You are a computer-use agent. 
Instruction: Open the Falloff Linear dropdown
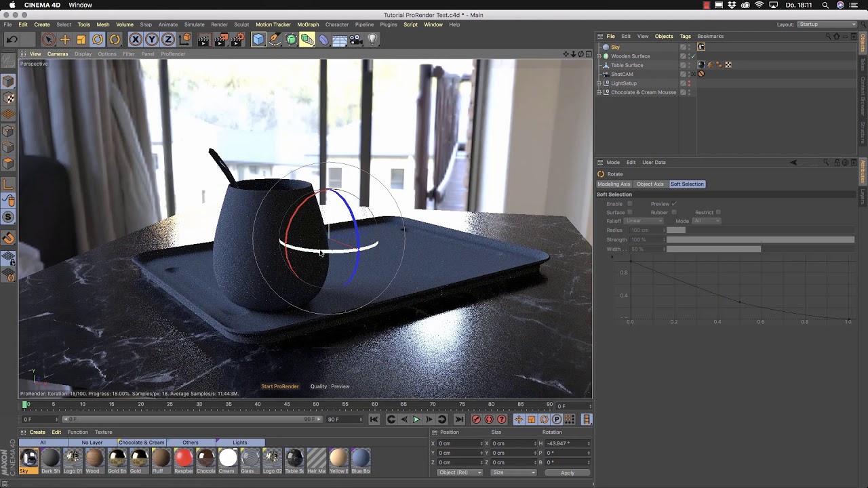click(x=644, y=221)
